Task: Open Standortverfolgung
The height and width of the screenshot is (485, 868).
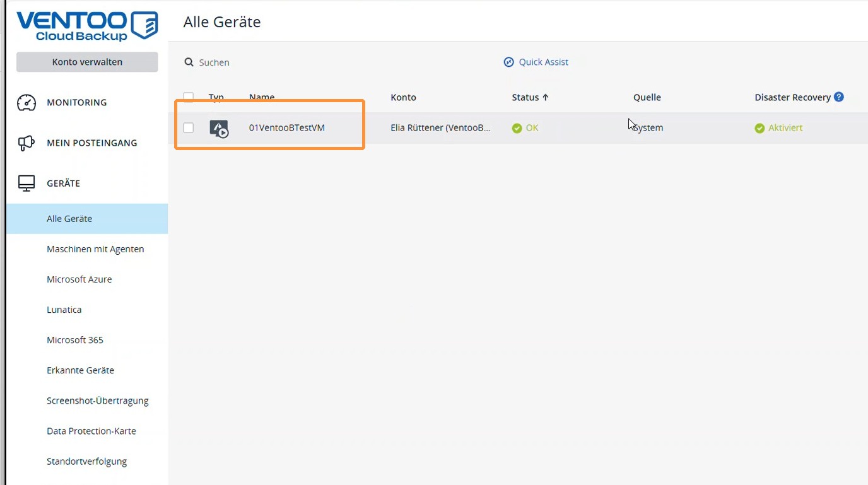Action: tap(87, 461)
